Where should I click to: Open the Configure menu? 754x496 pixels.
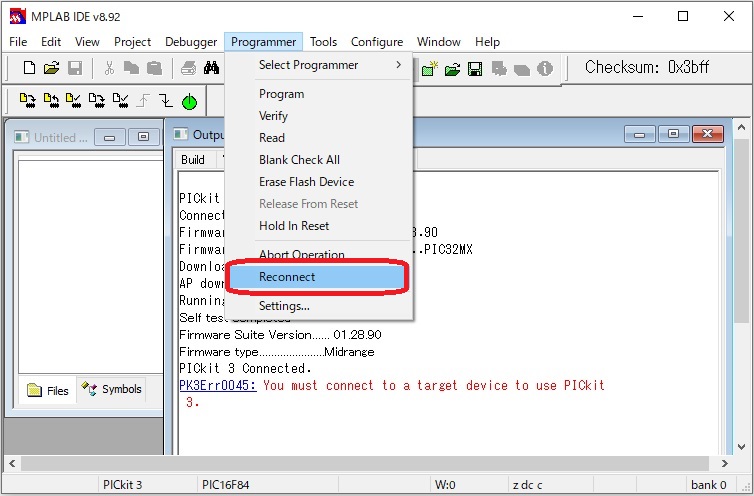(x=377, y=42)
